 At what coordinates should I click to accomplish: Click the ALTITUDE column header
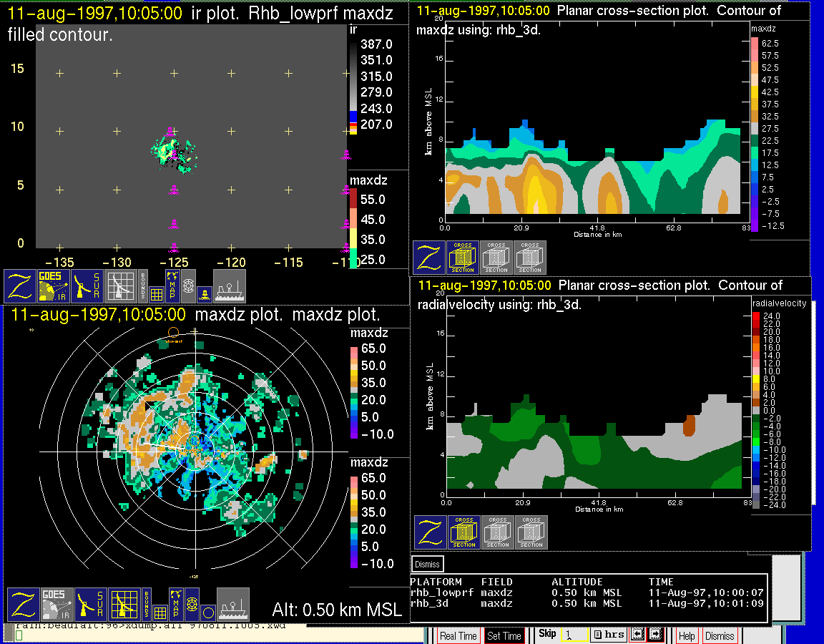tap(577, 582)
